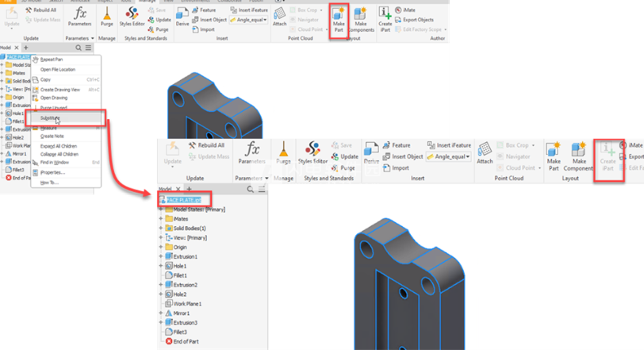Image resolution: width=644 pixels, height=350 pixels.
Task: Click Feature in lower ribbon Insert panel
Action: [397, 145]
